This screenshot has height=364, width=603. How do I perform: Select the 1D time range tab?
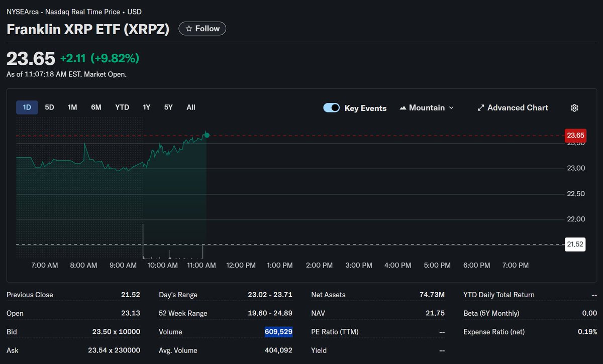click(27, 107)
